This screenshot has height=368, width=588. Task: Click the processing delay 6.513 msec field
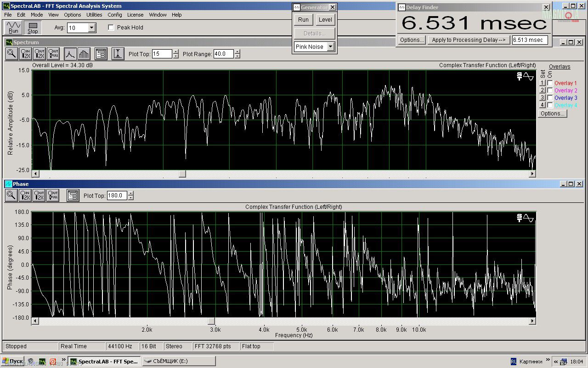530,40
